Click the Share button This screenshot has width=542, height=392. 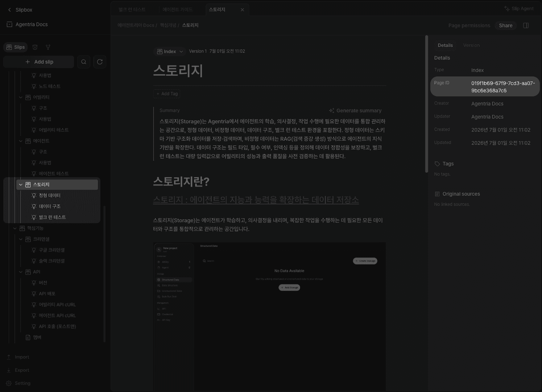(505, 25)
